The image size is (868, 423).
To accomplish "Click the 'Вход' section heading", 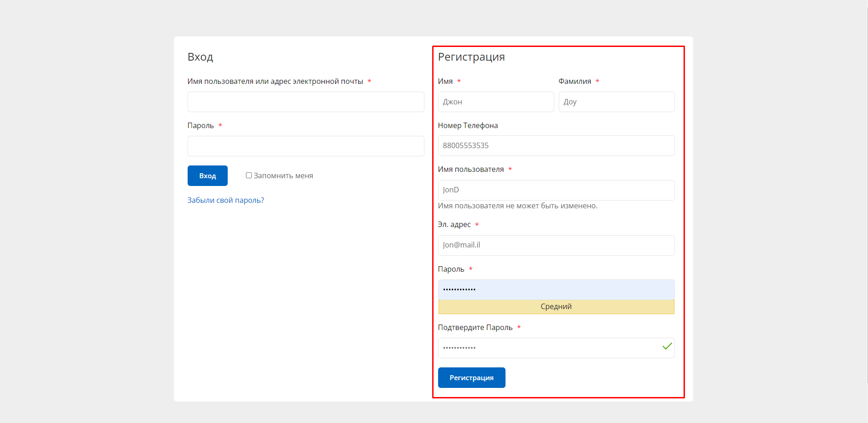I will coord(200,57).
